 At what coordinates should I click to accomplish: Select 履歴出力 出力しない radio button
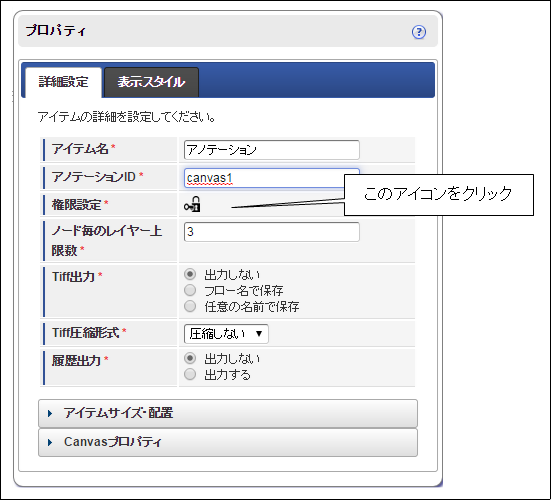tap(190, 358)
